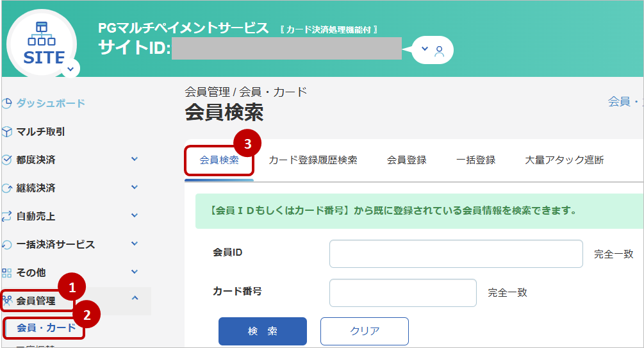Viewport: 644px width, 348px height.
Task: Click the green info message banner
Action: coord(419,211)
